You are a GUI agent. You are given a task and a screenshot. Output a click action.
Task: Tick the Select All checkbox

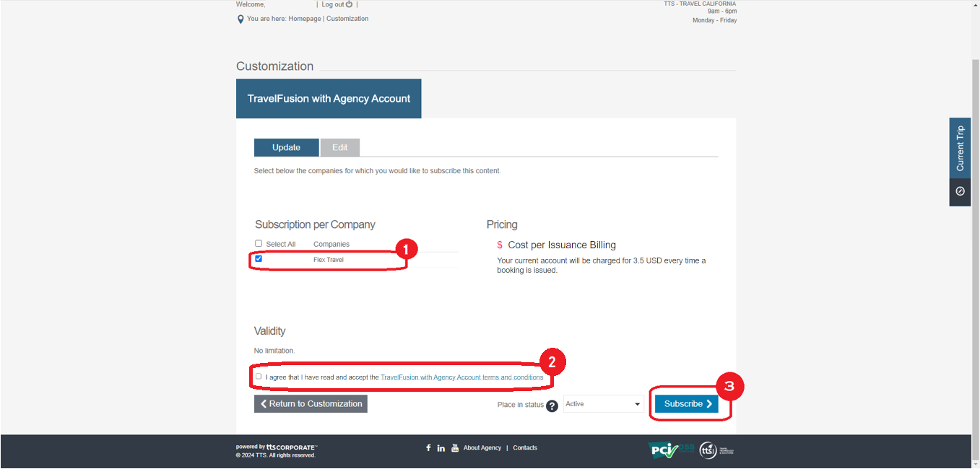tap(259, 243)
